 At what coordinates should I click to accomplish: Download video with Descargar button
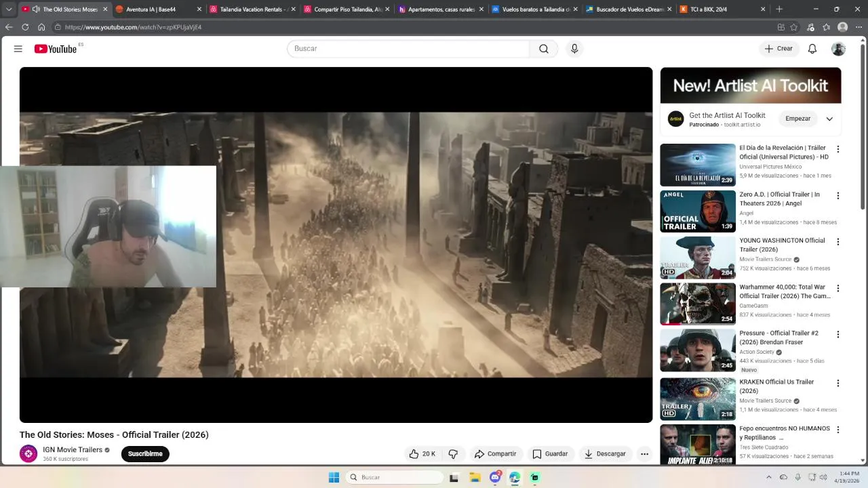(605, 454)
